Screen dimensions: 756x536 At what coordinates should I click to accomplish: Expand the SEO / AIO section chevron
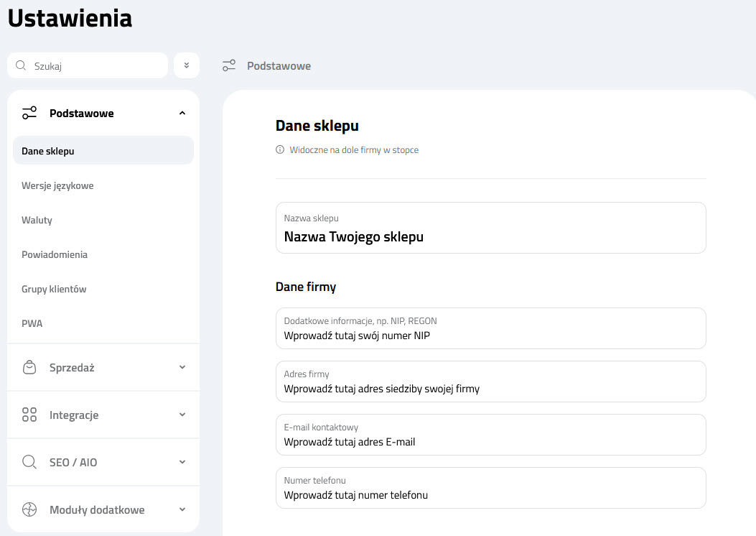click(182, 462)
